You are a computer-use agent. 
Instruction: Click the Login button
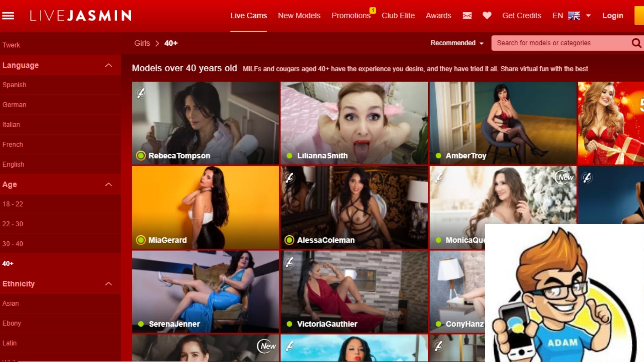(x=613, y=16)
